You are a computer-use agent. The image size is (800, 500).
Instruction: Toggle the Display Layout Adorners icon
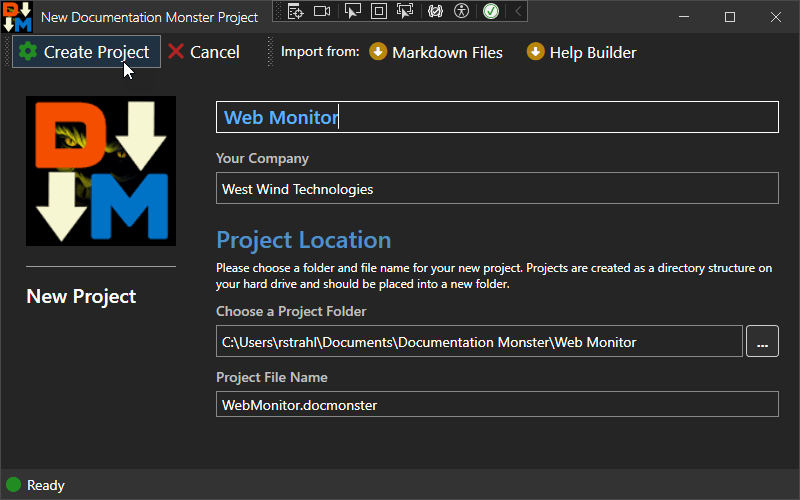coord(379,11)
